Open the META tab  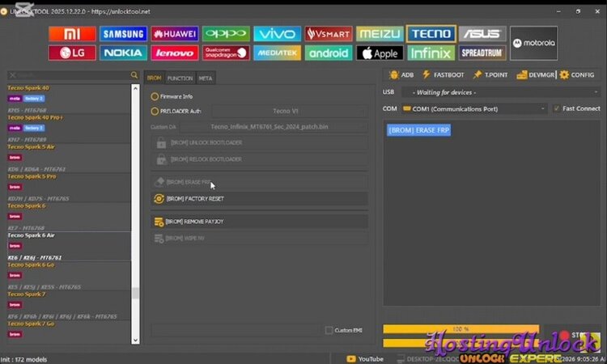(206, 78)
